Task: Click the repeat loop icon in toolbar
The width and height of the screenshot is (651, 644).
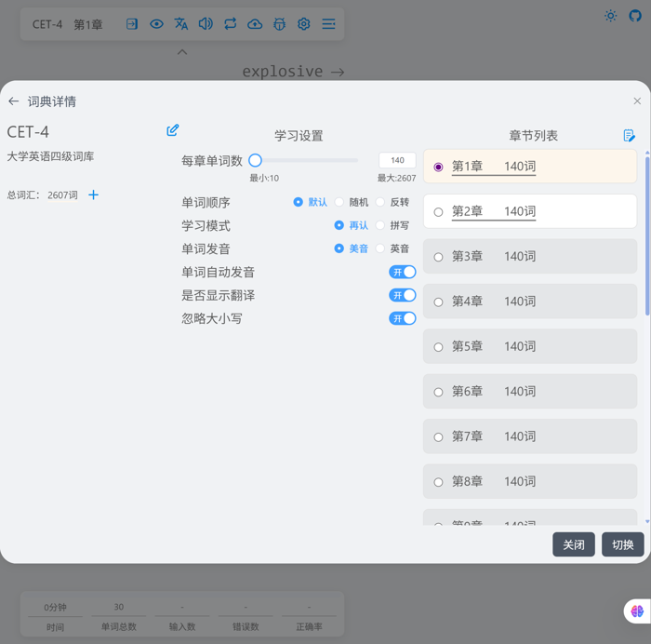Action: tap(231, 24)
